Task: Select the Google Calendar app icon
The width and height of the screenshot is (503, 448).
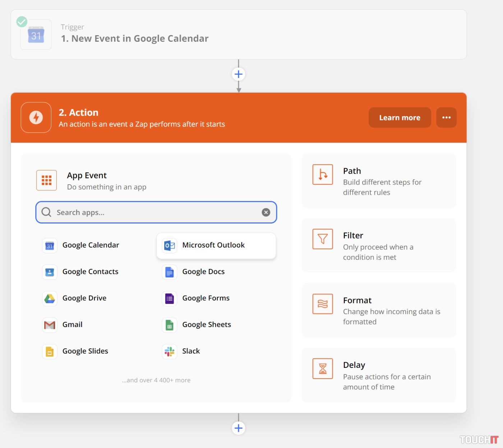Action: point(50,246)
